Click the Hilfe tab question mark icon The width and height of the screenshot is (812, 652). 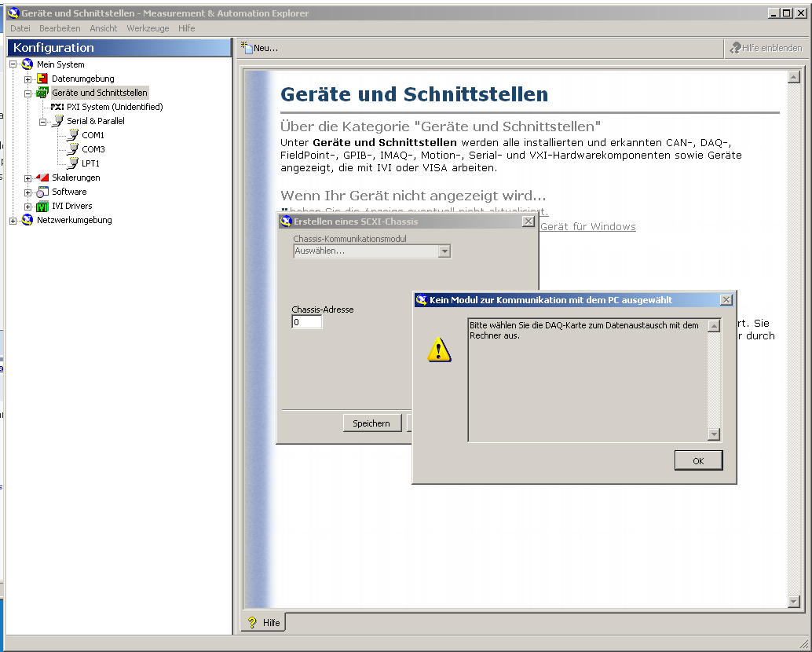[x=252, y=622]
